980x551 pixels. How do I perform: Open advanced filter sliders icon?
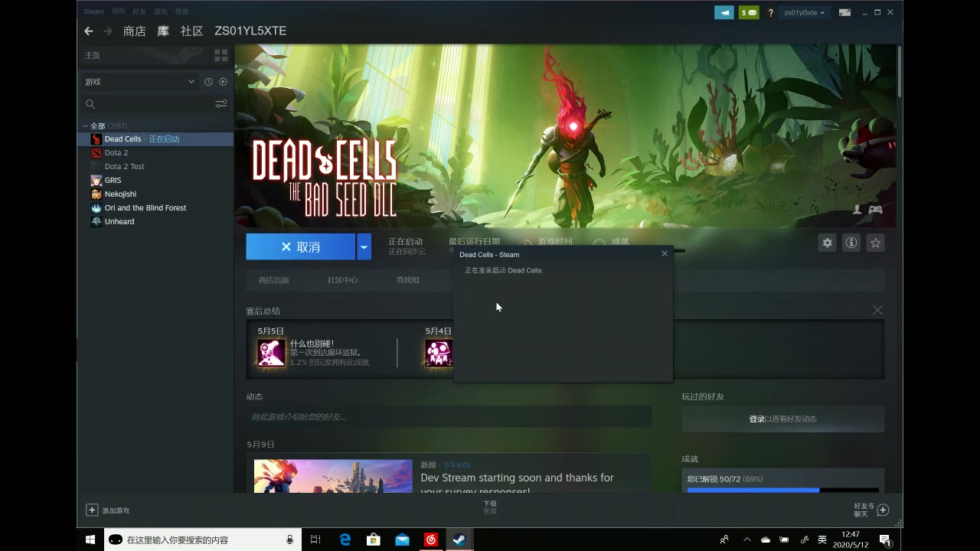[220, 104]
